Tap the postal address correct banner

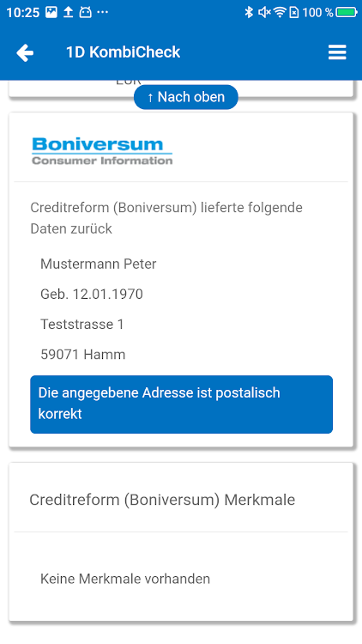tap(181, 404)
